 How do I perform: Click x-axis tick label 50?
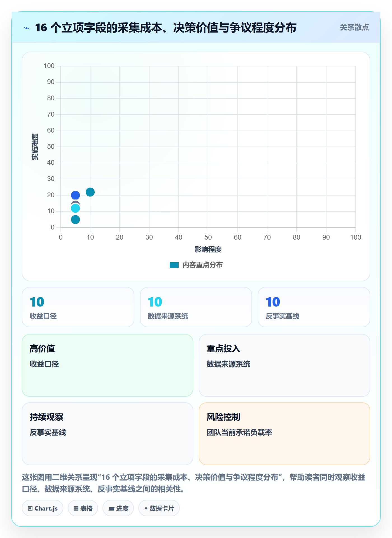coord(208,237)
